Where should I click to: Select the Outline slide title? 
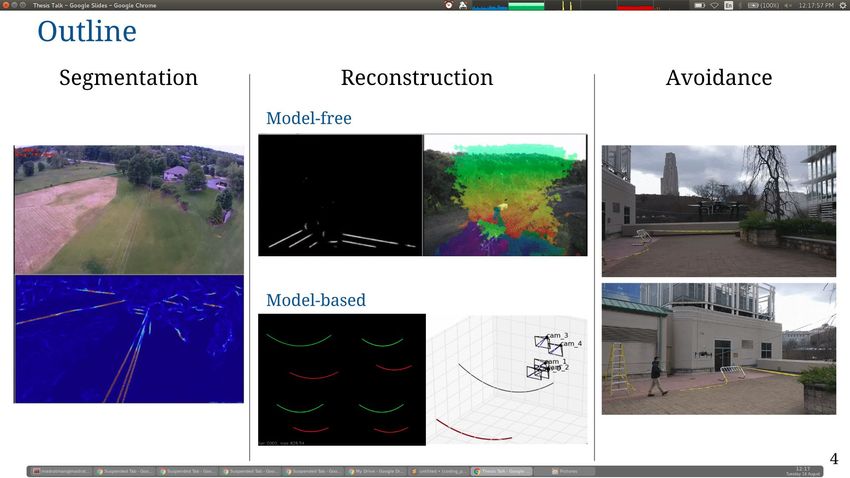[87, 31]
